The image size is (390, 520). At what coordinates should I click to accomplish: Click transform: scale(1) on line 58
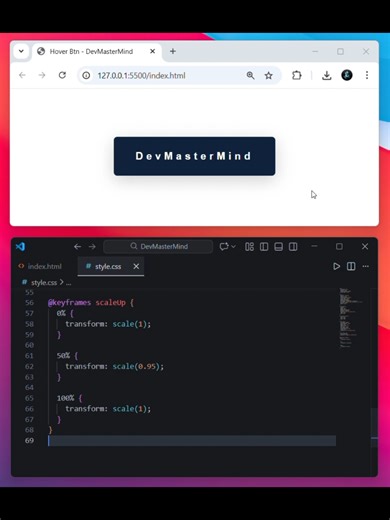tap(108, 324)
